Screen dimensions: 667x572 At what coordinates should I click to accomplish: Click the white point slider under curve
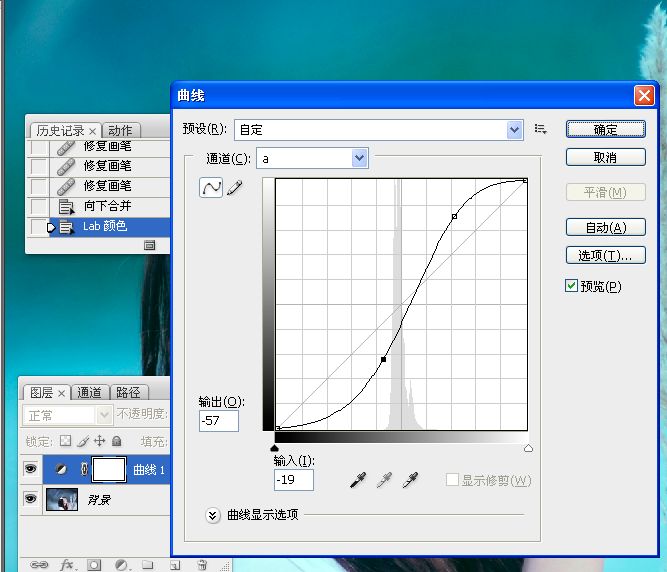pyautogui.click(x=528, y=449)
